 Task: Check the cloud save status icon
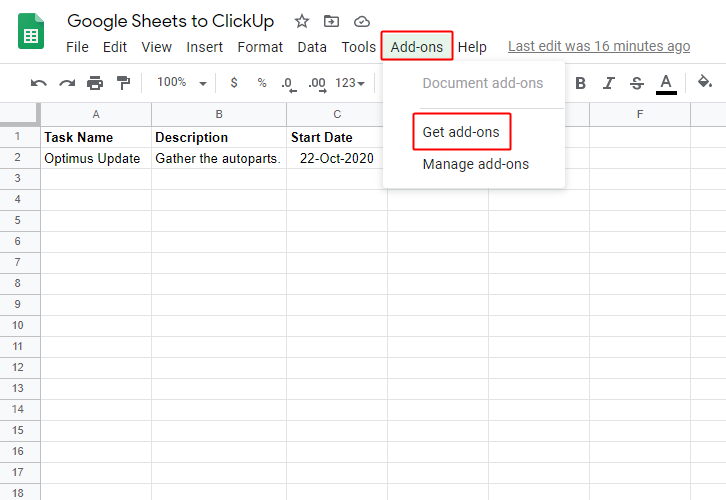[362, 22]
